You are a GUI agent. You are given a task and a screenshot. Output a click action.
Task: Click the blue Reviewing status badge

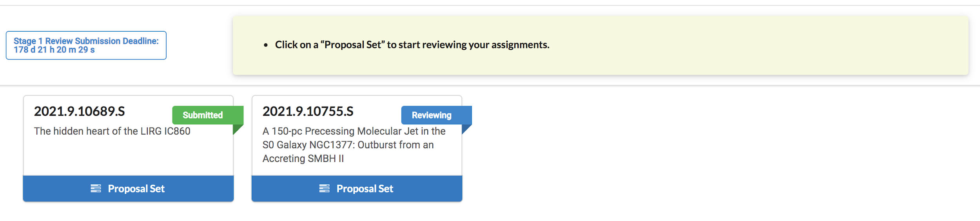pos(432,115)
